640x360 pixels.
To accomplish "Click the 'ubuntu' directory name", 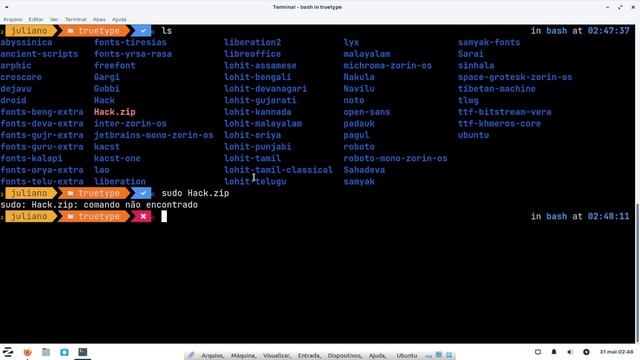I will (x=473, y=135).
